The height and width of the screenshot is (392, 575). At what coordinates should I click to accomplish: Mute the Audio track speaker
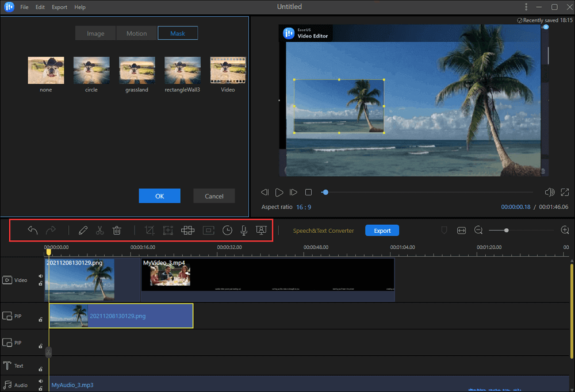(41, 381)
